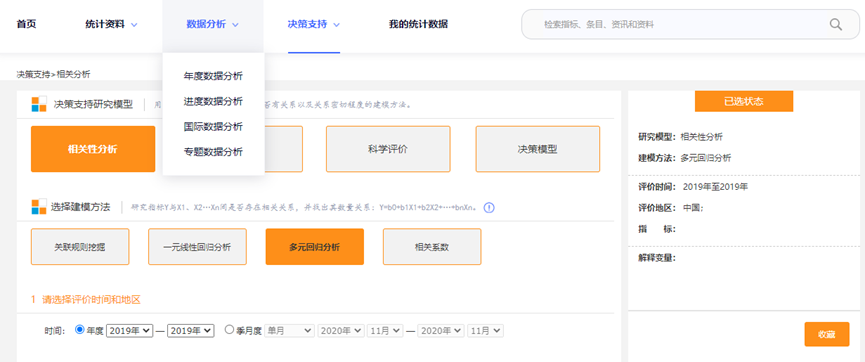Choose 年度数据分析 from dropdown menu
865x362 pixels.
(213, 76)
